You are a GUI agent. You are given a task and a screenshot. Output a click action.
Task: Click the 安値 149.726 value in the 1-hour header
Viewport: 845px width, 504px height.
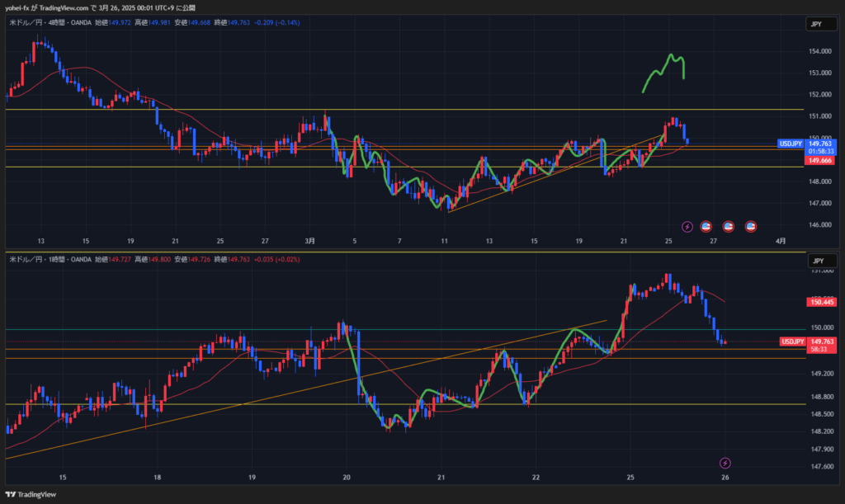click(192, 260)
